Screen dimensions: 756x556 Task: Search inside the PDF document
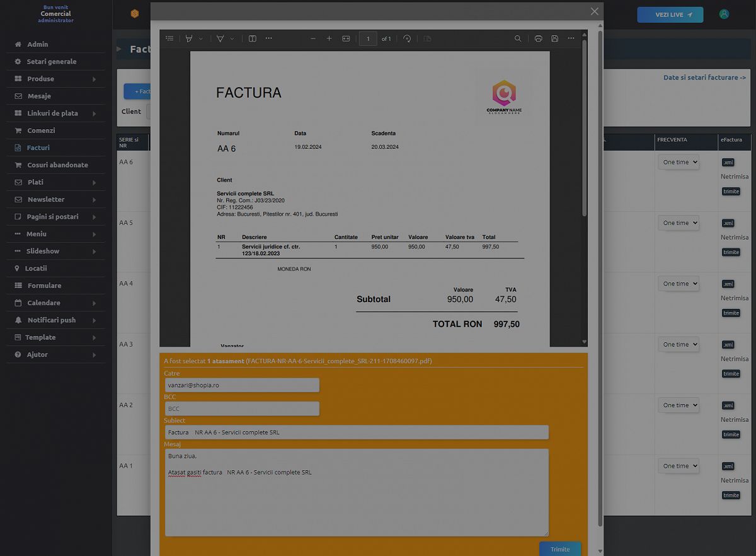click(518, 38)
